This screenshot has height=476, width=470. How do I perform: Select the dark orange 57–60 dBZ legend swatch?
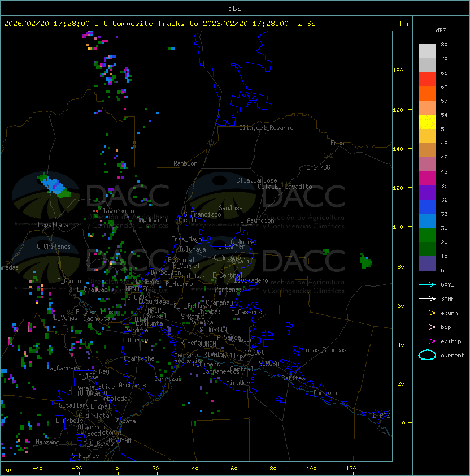(427, 93)
